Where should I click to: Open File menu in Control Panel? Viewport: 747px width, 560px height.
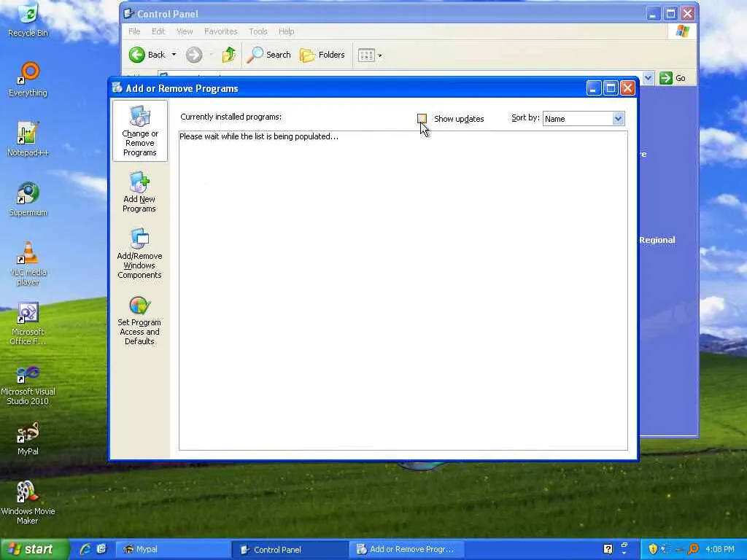click(134, 31)
